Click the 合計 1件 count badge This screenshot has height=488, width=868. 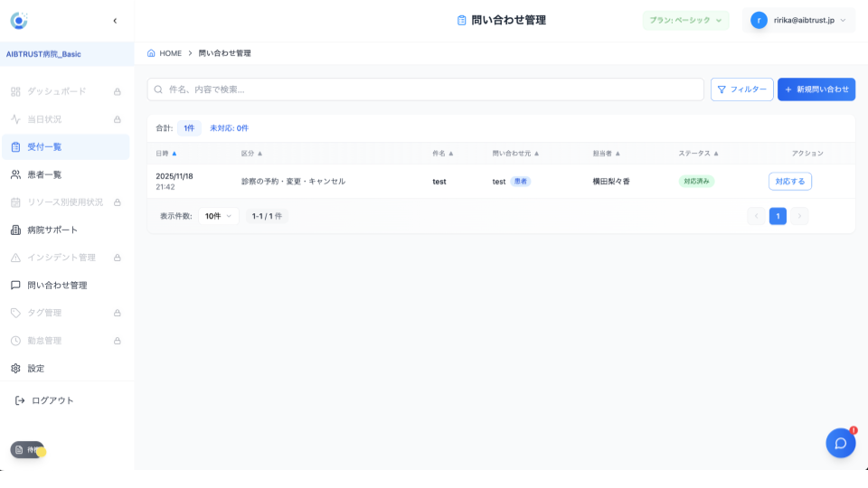(189, 127)
